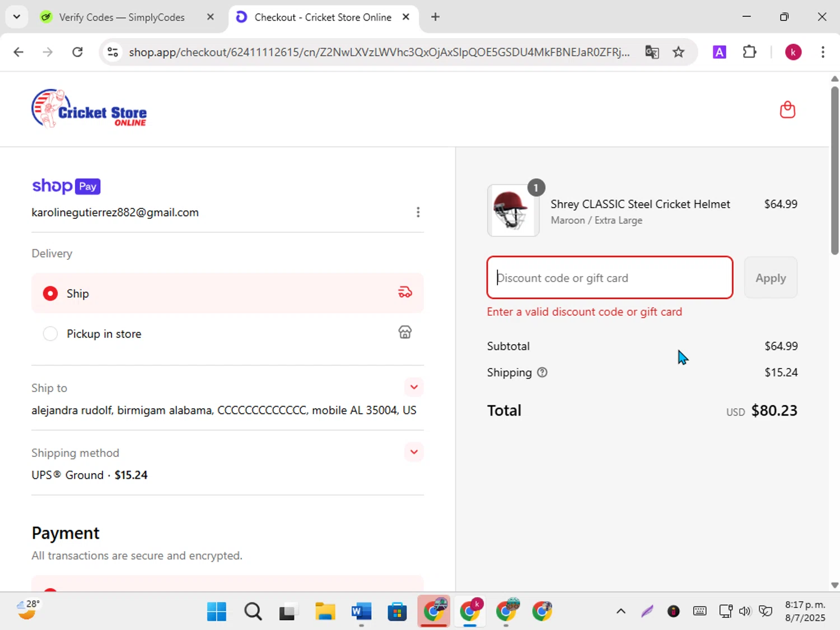Image resolution: width=840 pixels, height=630 pixels.
Task: Click the Subtotal $64.99 value
Action: point(781,346)
